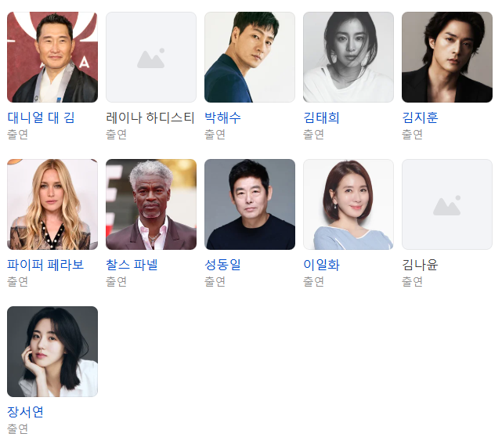Click the placeholder image icon for 김나윤
Viewport: 502px width, 448px height.
(x=447, y=205)
